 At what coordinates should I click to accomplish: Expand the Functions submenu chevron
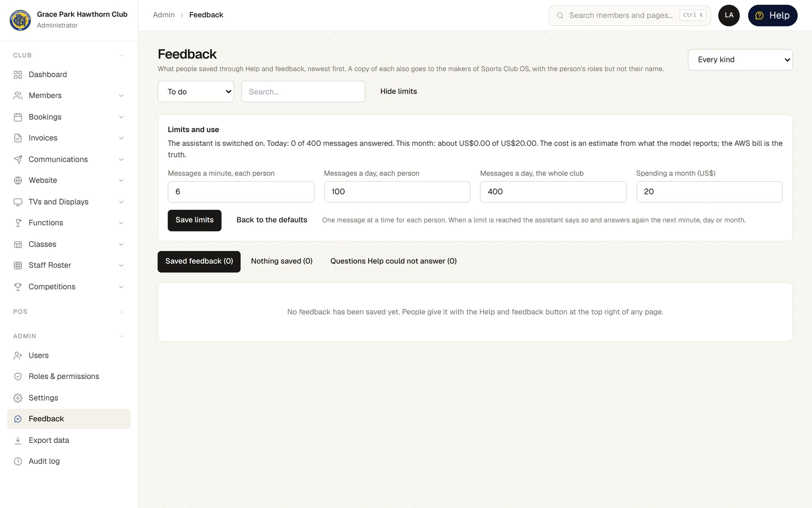[121, 223]
